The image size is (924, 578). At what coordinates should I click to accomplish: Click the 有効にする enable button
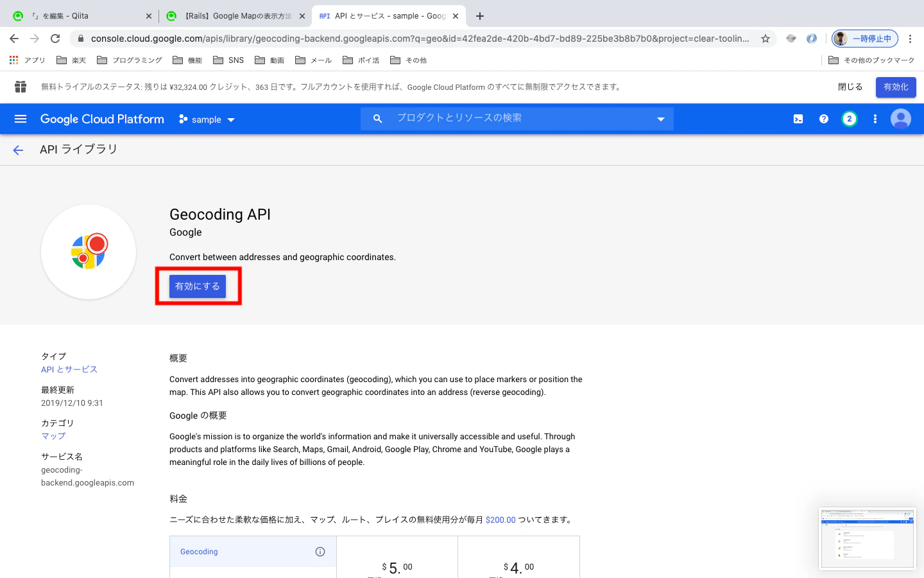[198, 286]
